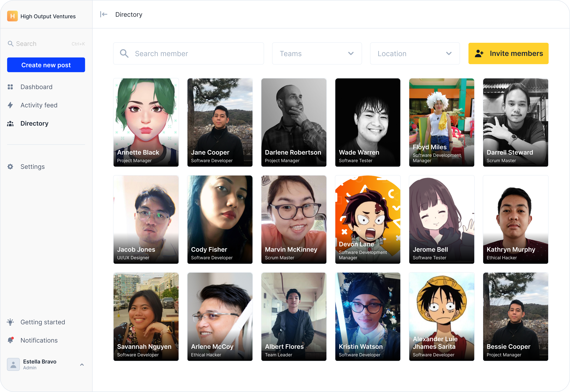This screenshot has width=570, height=392.
Task: Click the Estella Bravo name text
Action: click(40, 362)
